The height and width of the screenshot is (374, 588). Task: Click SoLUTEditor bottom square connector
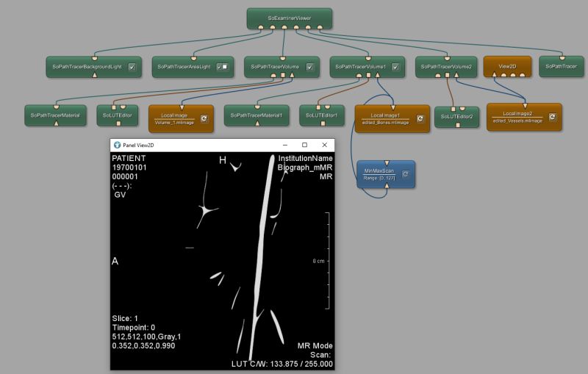(118, 123)
